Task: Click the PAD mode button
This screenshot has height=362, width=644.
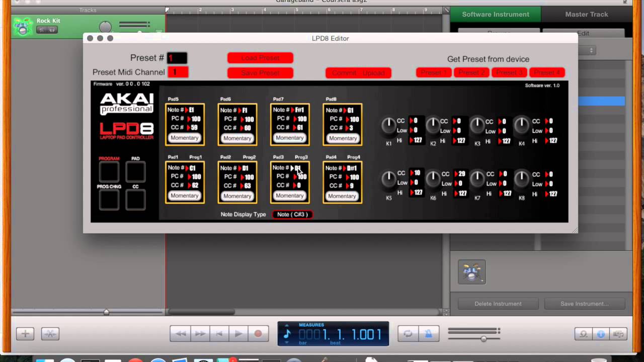Action: pyautogui.click(x=135, y=172)
